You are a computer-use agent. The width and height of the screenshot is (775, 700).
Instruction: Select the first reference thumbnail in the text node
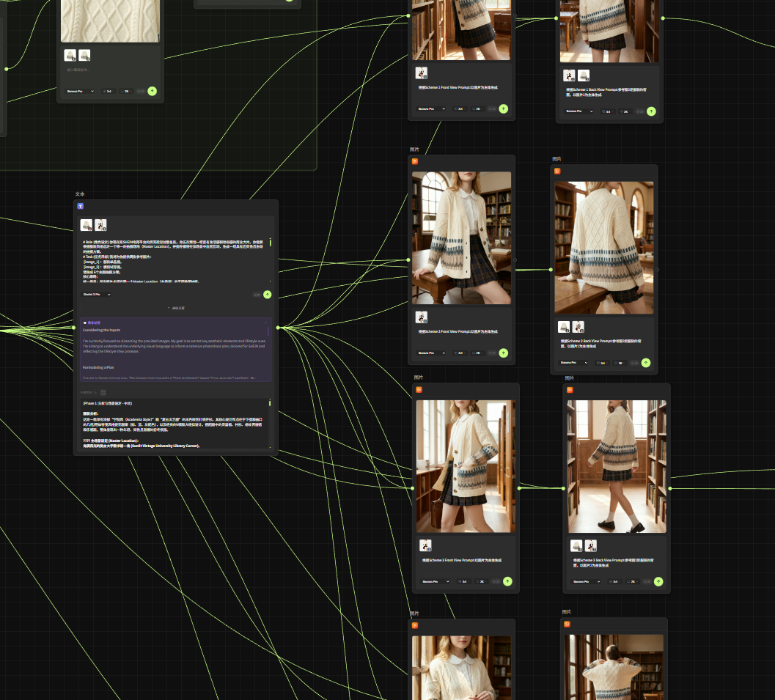click(87, 225)
